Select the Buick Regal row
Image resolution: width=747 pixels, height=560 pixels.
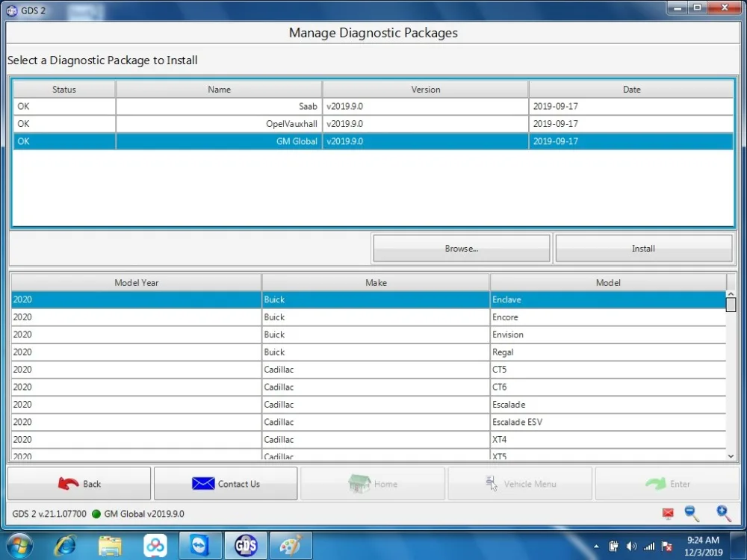pos(368,352)
